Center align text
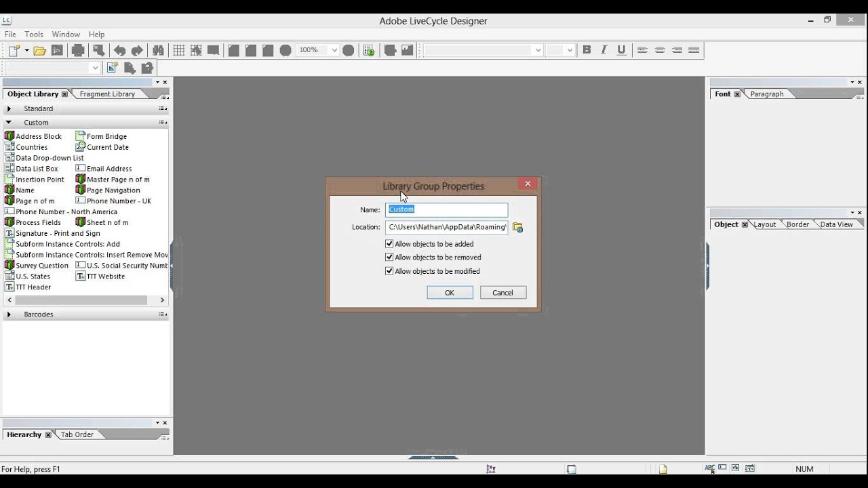 (659, 49)
